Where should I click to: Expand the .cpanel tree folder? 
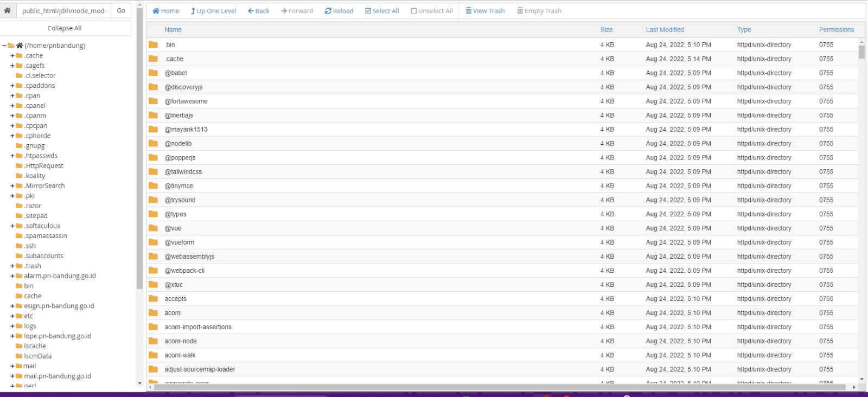[12, 106]
